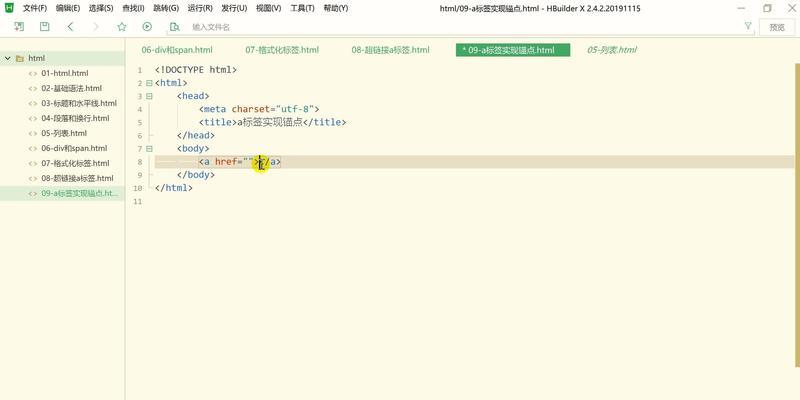The image size is (800, 400).
Task: Click the filter funnel icon
Action: click(x=748, y=26)
